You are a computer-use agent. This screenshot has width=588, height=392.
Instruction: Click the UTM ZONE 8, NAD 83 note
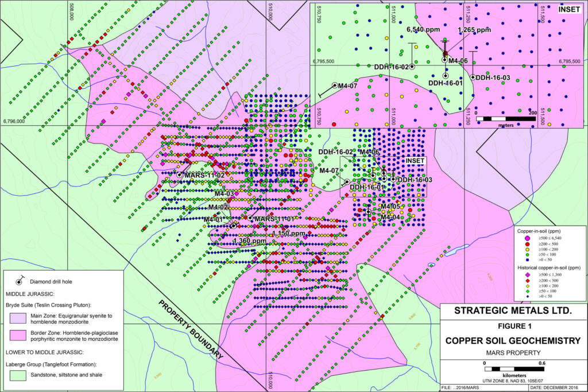pos(514,381)
